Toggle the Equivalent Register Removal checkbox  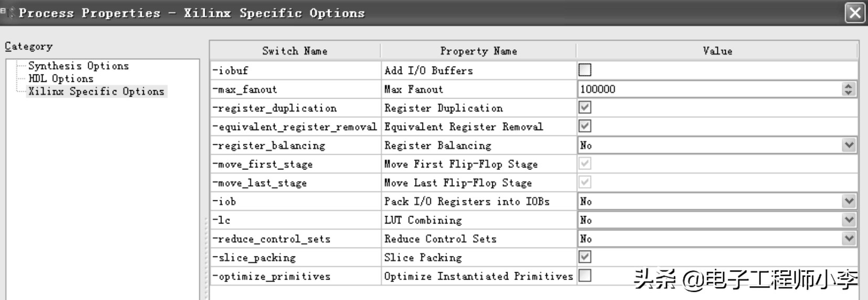tap(585, 126)
